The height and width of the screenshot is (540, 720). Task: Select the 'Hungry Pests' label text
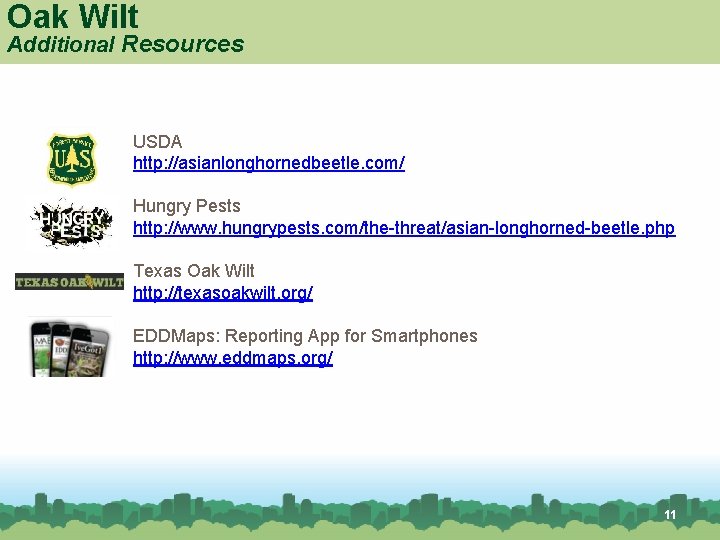coord(186,206)
